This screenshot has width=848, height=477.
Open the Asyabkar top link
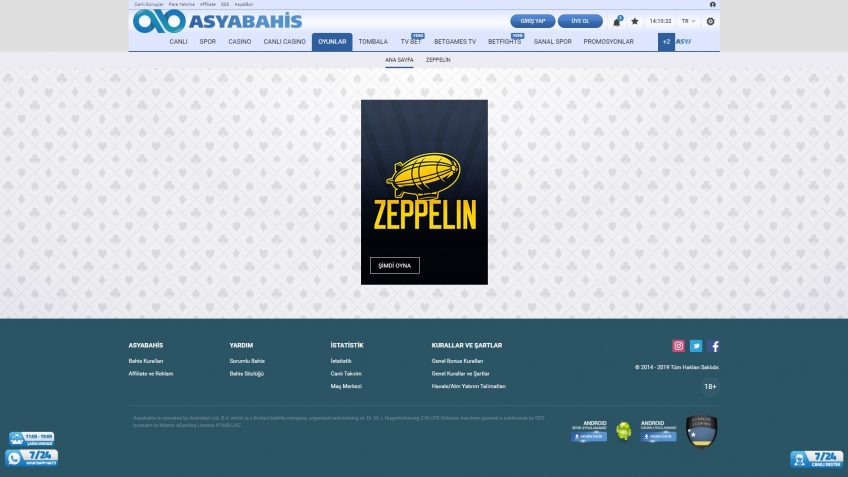(x=244, y=4)
